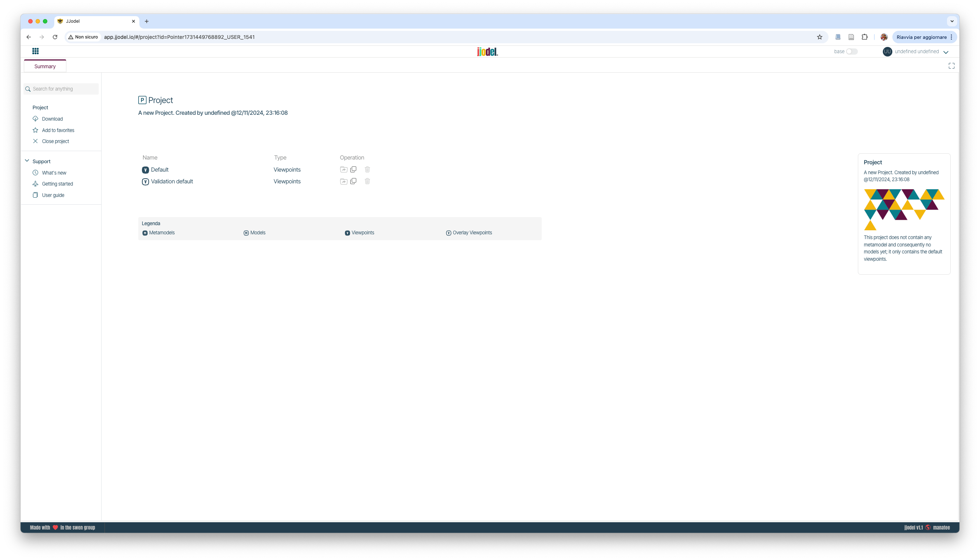Click the Add to favorites star icon
This screenshot has width=980, height=560.
tap(35, 130)
